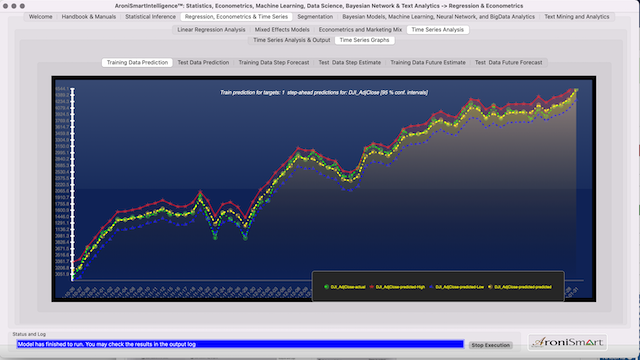This screenshot has height=360, width=640.
Task: Go to the Segmentation tab
Action: pos(315,17)
